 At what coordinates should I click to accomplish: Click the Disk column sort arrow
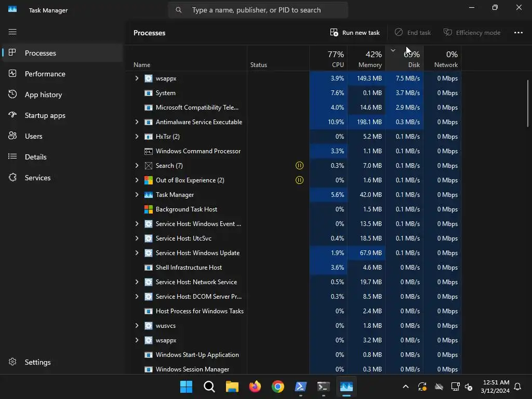[393, 50]
